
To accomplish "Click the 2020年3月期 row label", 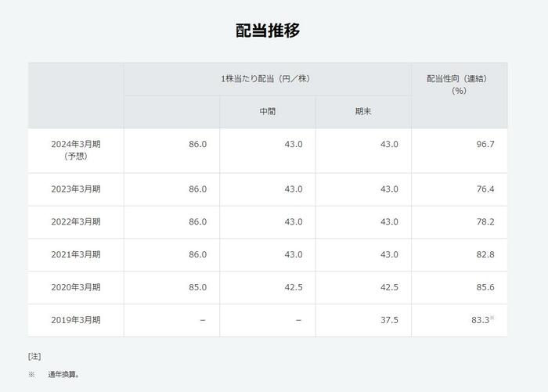I will tap(76, 288).
